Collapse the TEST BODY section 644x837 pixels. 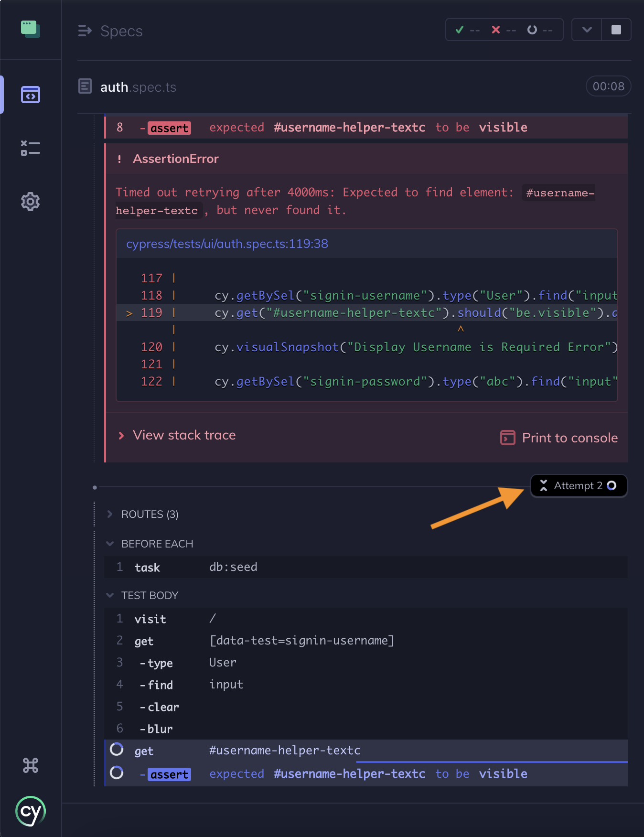pyautogui.click(x=149, y=596)
